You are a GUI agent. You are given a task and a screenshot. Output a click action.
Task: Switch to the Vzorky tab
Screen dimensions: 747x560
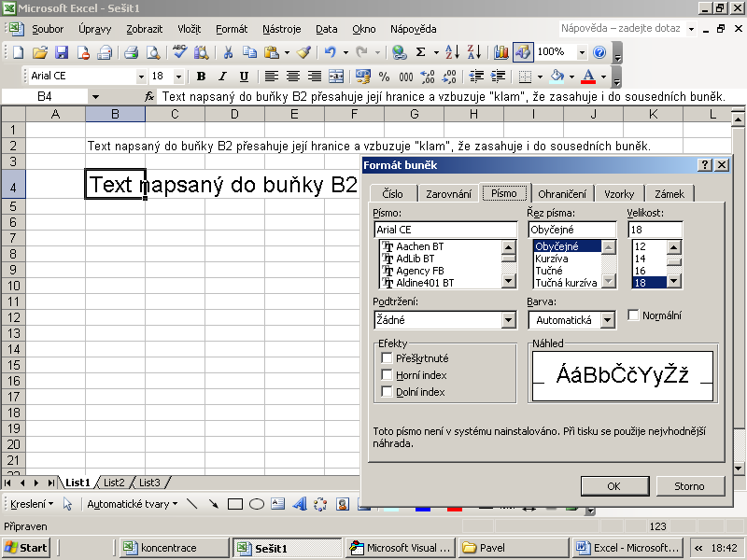[619, 194]
